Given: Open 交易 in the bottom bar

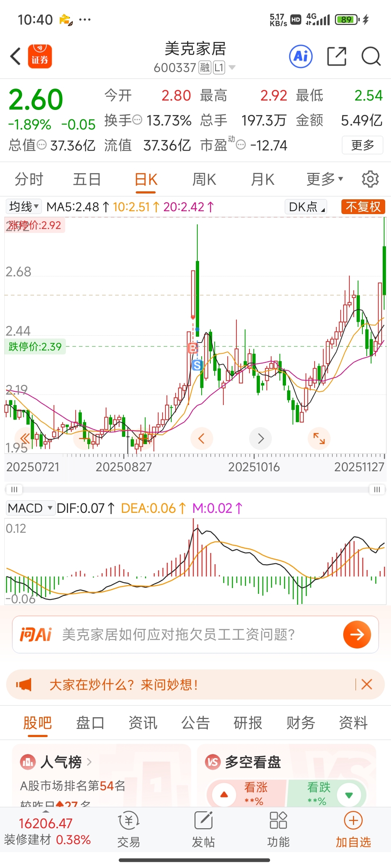Looking at the screenshot, I should pyautogui.click(x=129, y=830).
